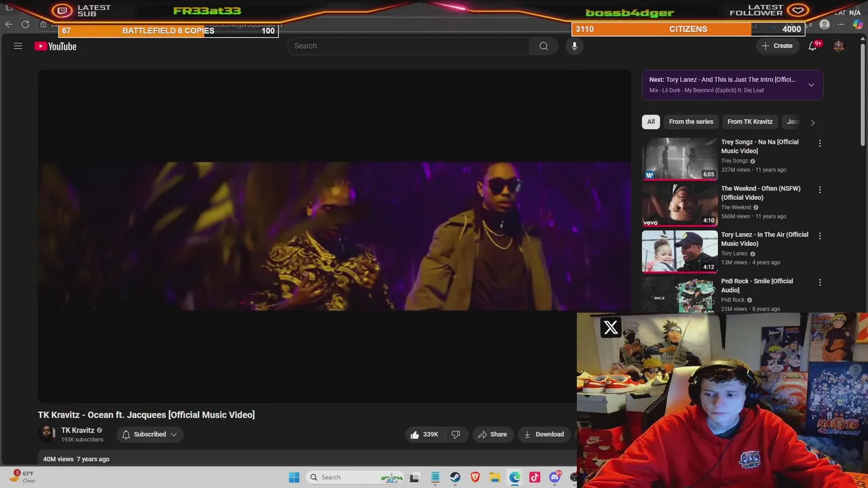868x488 pixels.
Task: Click the taskbar Search box
Action: 355,477
